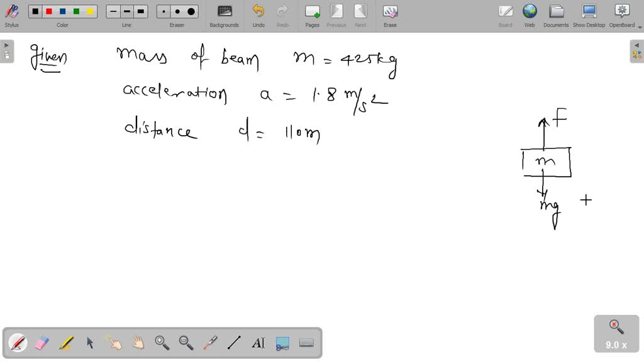Expand the left page thumbnails panel
Viewport: 644px width, 362px height.
(x=6, y=51)
